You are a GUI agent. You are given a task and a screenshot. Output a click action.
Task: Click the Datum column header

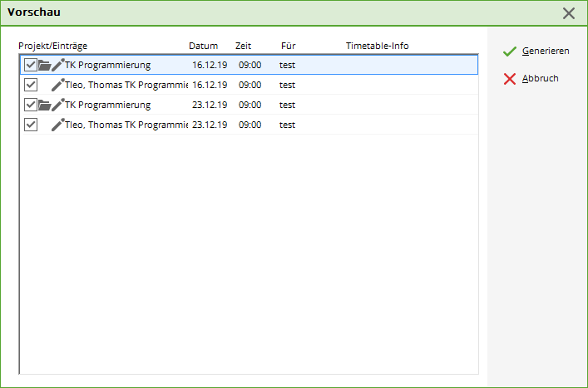(203, 46)
